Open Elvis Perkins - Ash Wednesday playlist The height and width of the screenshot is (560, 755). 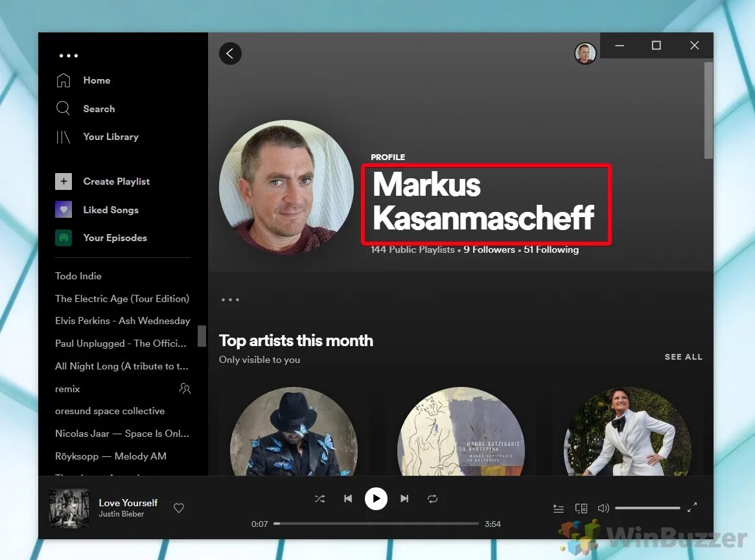coord(122,321)
